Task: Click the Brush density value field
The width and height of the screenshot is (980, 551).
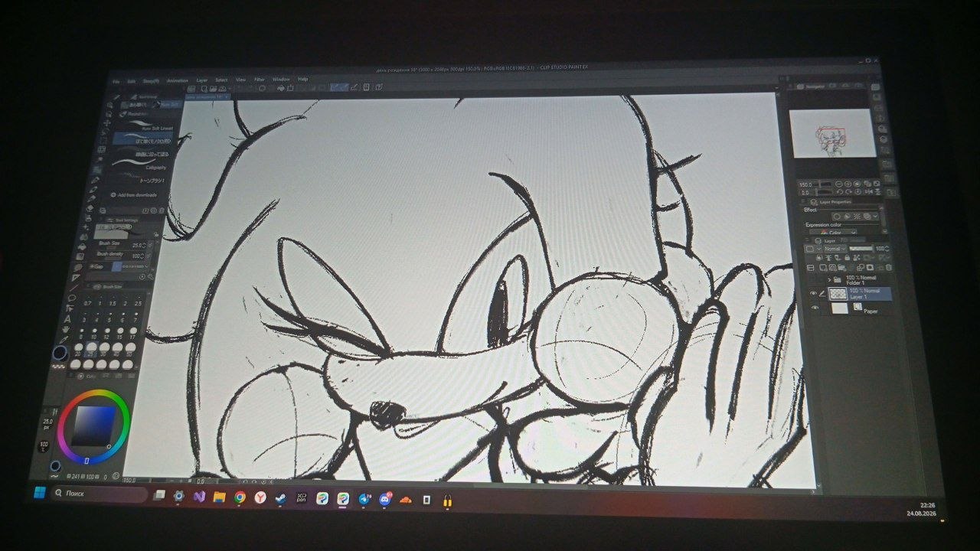Action: coord(137,256)
